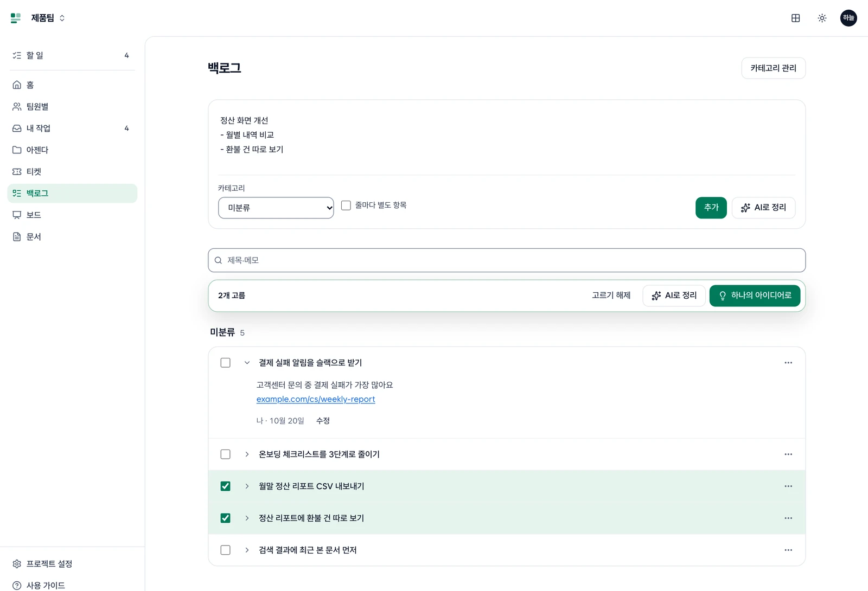Click the green app logo icon
This screenshot has height=591, width=868.
[x=16, y=18]
